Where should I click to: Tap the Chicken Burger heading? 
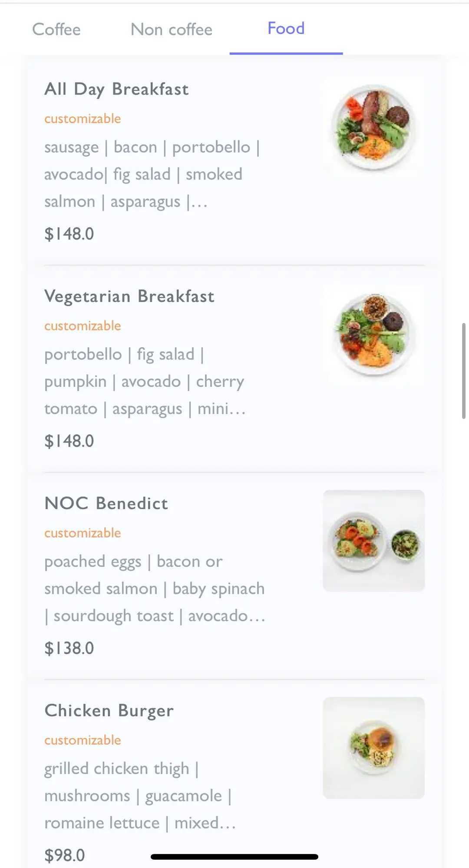click(109, 711)
